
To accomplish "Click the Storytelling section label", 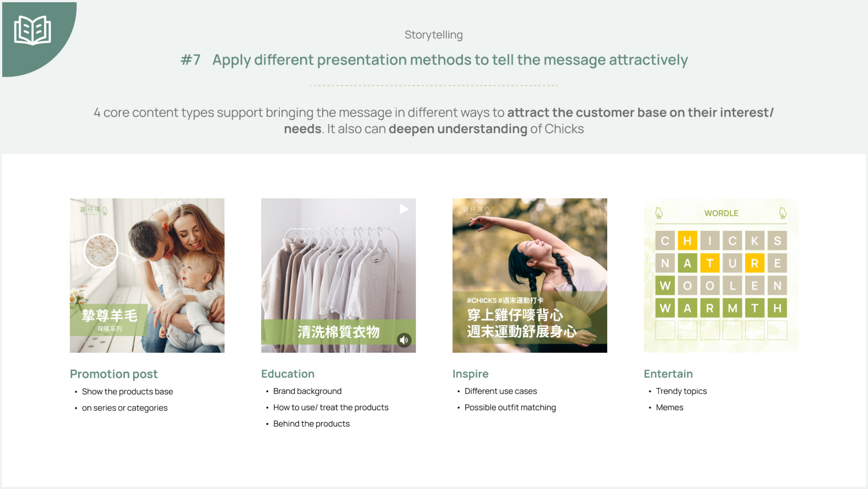I will (434, 35).
